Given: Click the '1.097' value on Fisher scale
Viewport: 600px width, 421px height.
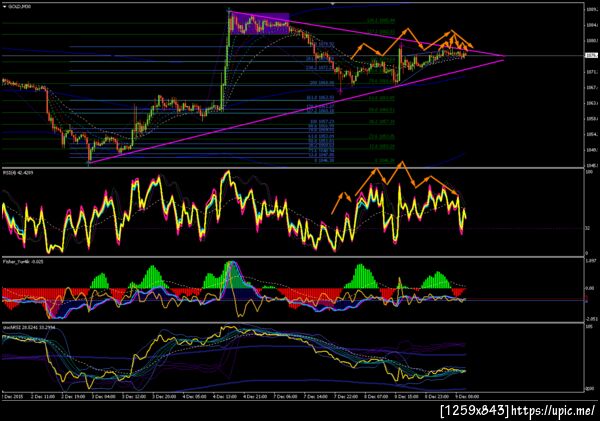Looking at the screenshot, I should (590, 261).
